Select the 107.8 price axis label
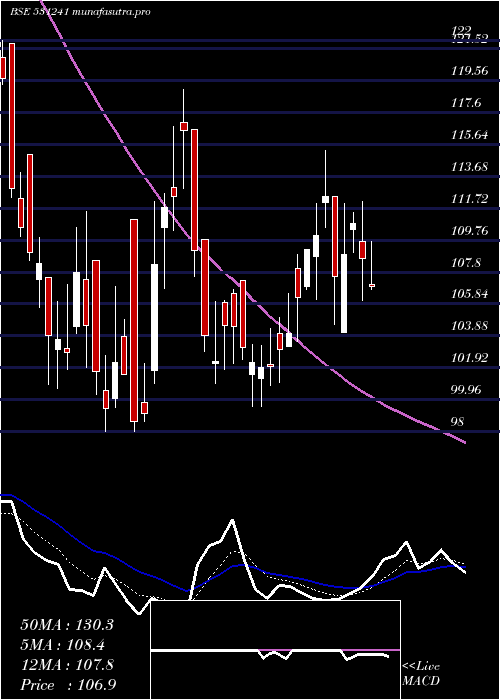500x700 pixels. click(466, 262)
